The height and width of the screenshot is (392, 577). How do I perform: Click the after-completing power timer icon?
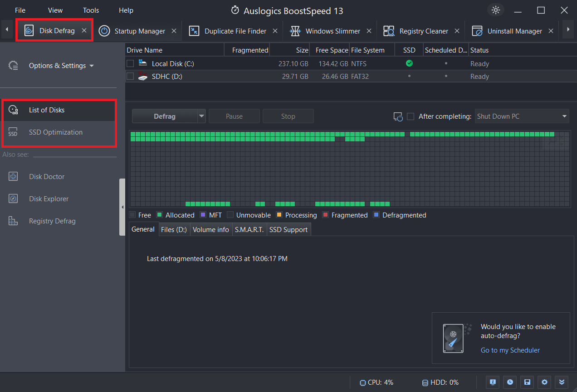click(x=398, y=116)
